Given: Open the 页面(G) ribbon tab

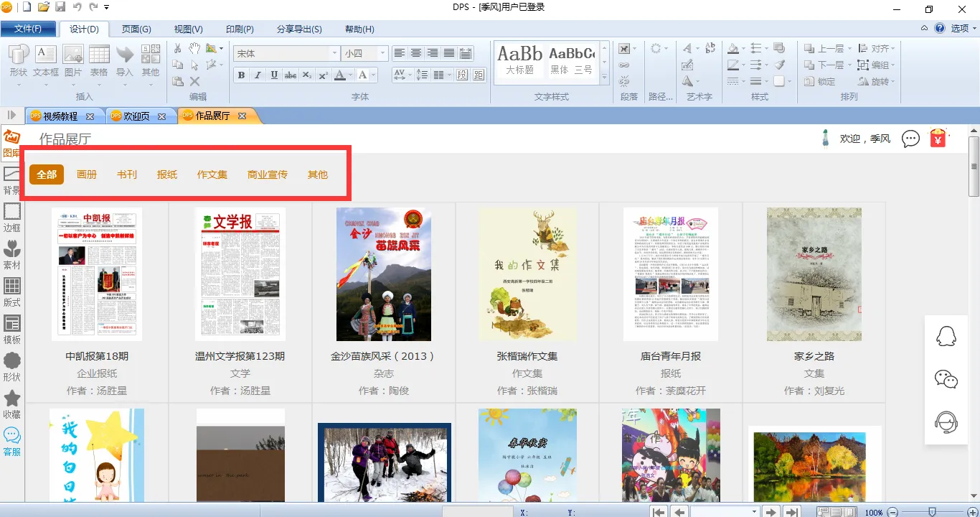Looking at the screenshot, I should pyautogui.click(x=136, y=29).
